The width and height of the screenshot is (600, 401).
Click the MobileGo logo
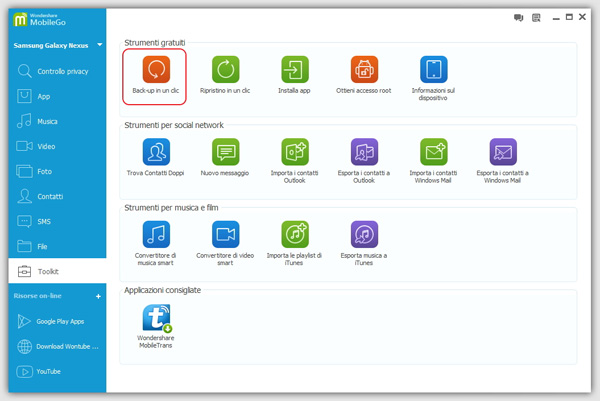pyautogui.click(x=39, y=20)
